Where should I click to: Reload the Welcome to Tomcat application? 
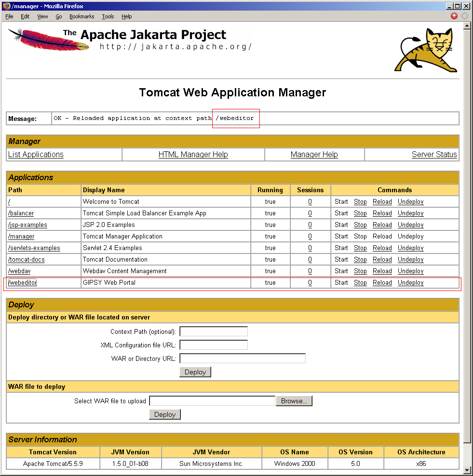(382, 201)
